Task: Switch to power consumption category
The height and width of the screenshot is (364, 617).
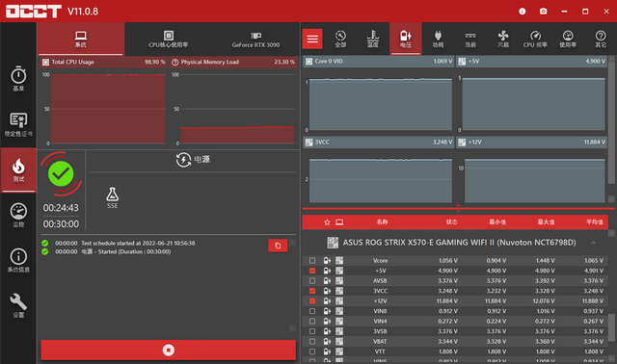Action: pyautogui.click(x=438, y=39)
